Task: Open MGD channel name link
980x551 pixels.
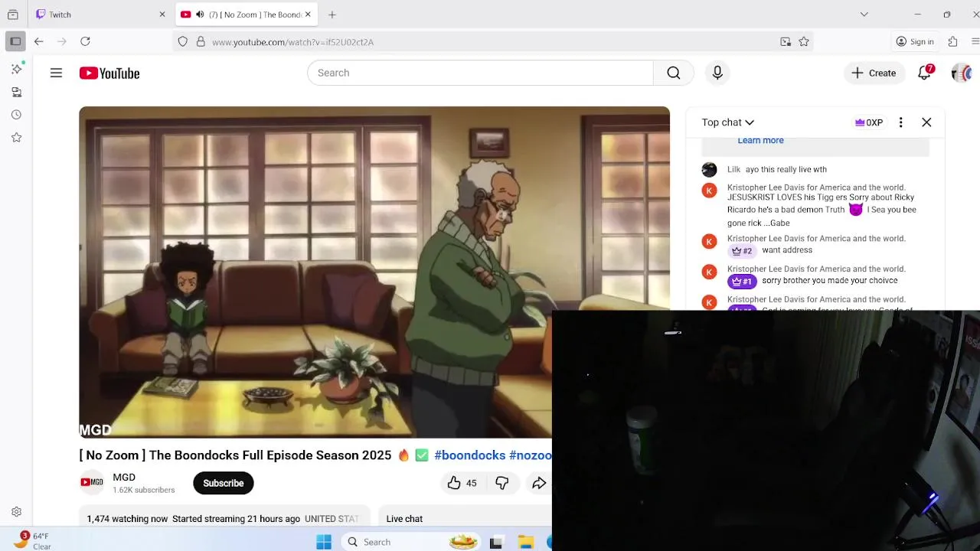Action: pyautogui.click(x=124, y=477)
